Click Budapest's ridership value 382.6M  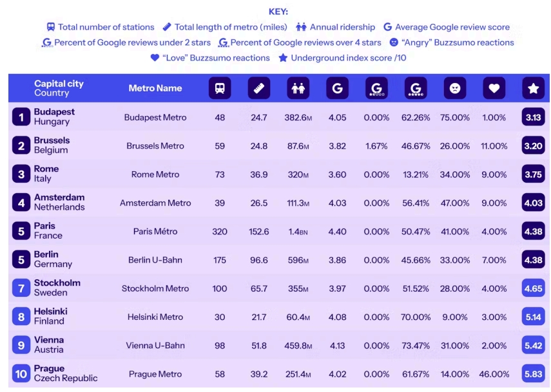(298, 117)
